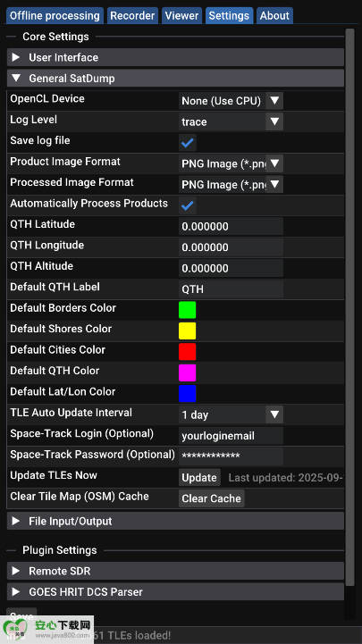Image resolution: width=362 pixels, height=644 pixels.
Task: Open OpenCL Device dropdown arrow
Action: (274, 101)
